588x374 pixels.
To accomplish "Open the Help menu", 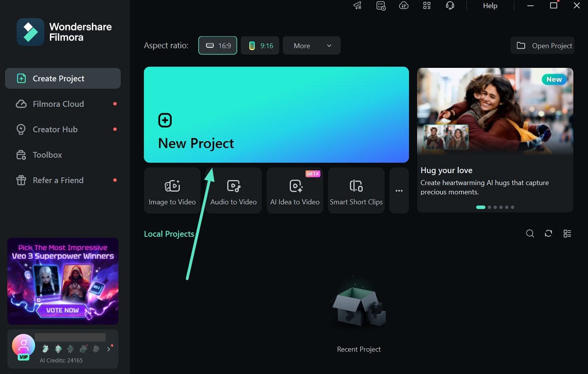I will tap(490, 6).
